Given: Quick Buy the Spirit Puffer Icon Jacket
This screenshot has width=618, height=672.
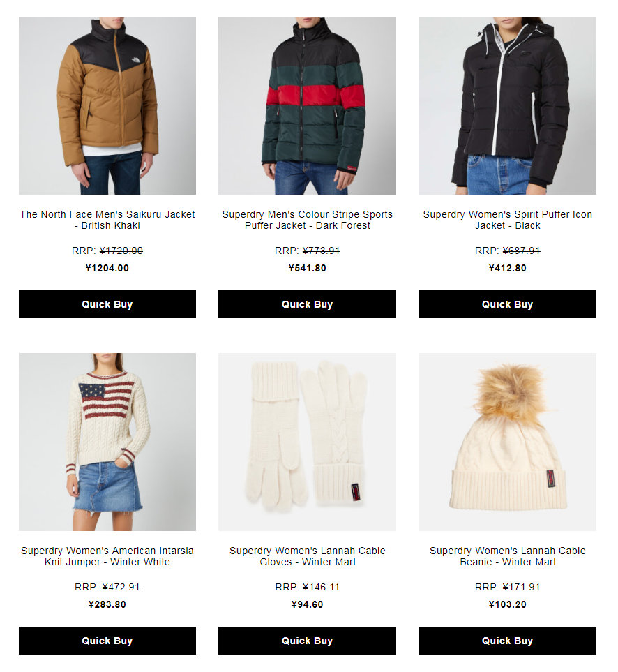Looking at the screenshot, I should pos(507,304).
